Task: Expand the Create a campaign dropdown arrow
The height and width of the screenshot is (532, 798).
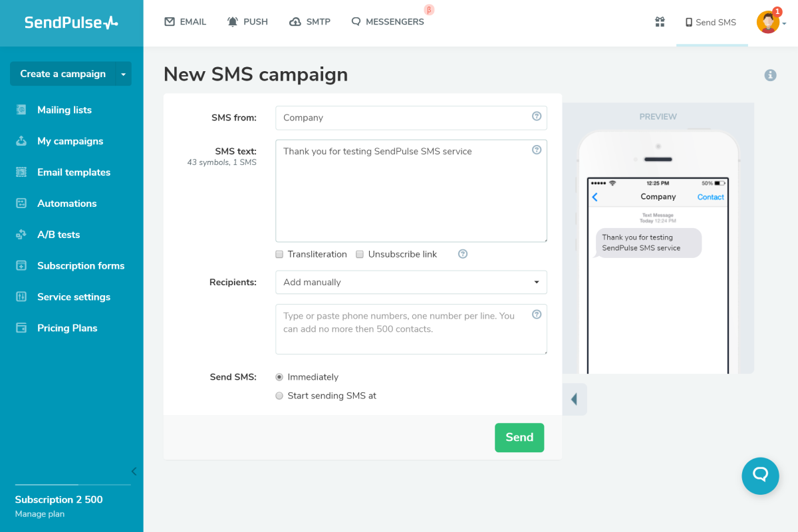Action: click(x=123, y=74)
